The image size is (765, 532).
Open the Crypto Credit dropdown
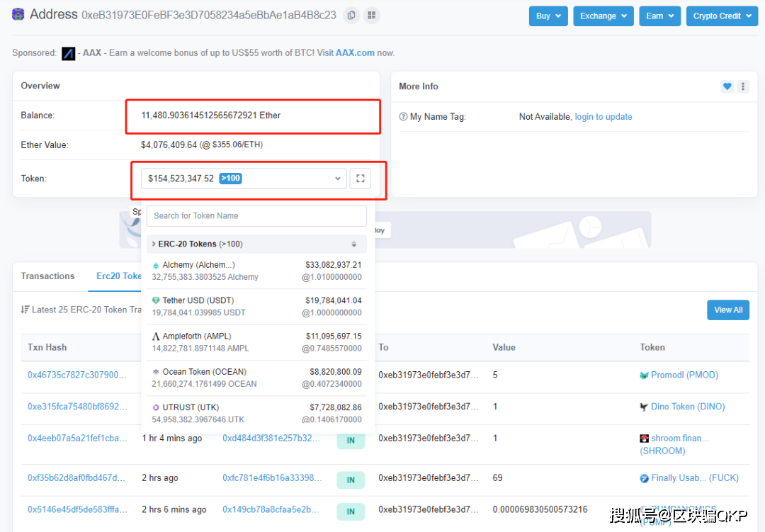click(x=722, y=16)
